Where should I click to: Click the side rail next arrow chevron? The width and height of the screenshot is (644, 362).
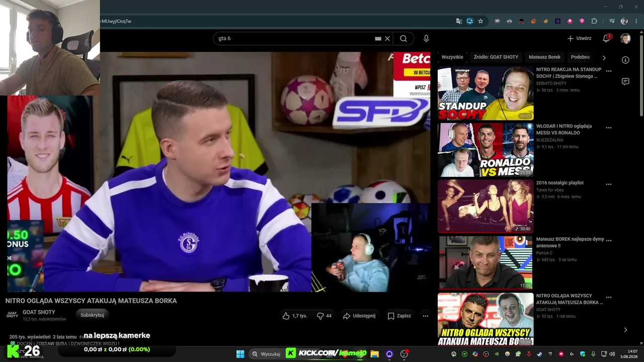coord(625,330)
